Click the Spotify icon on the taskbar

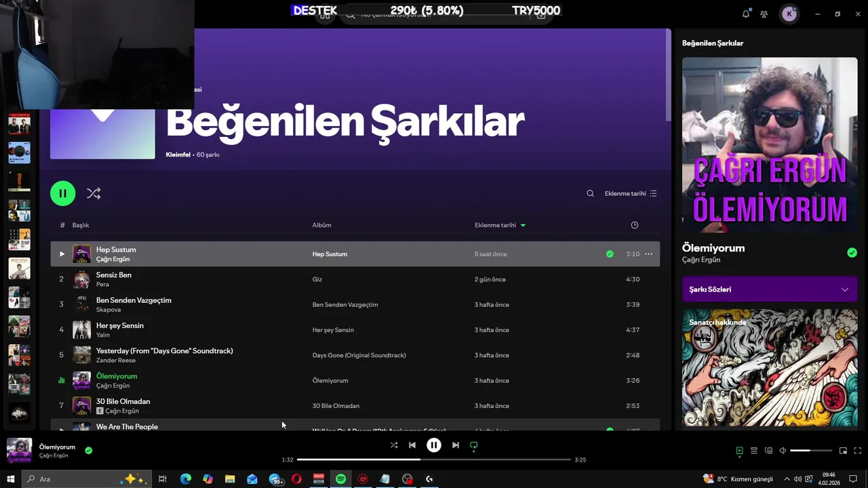point(341,479)
